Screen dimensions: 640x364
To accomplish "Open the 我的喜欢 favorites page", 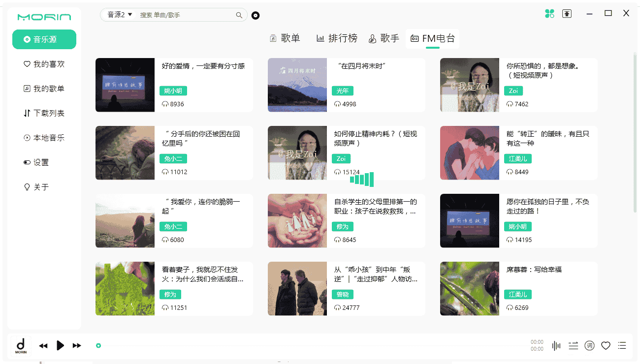I will [44, 64].
